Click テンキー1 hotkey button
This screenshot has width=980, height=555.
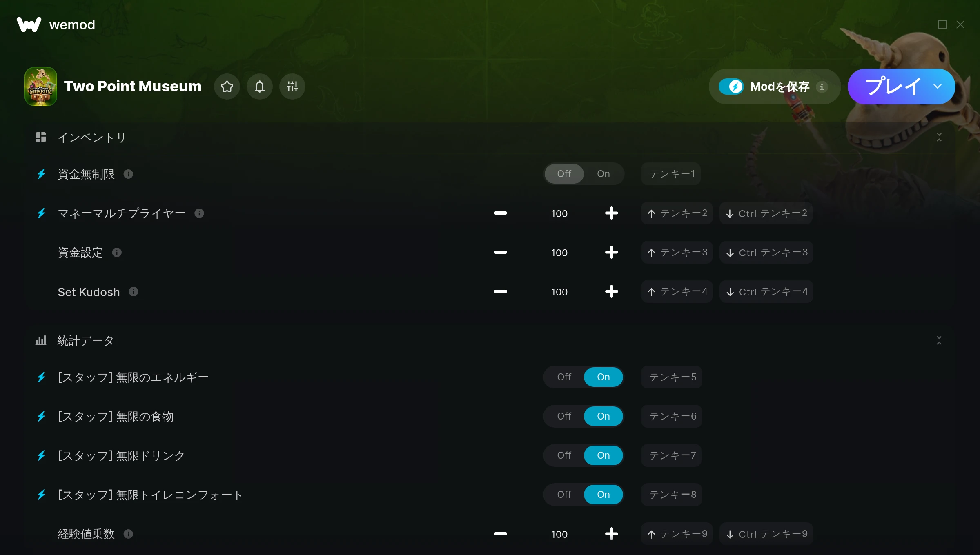coord(671,174)
